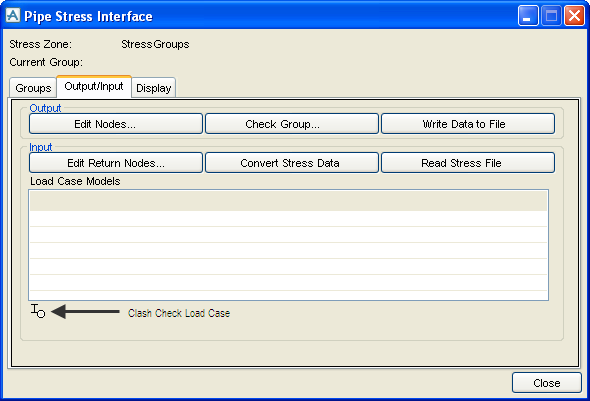Minimize the Pipe Stress Interface window

pos(528,16)
